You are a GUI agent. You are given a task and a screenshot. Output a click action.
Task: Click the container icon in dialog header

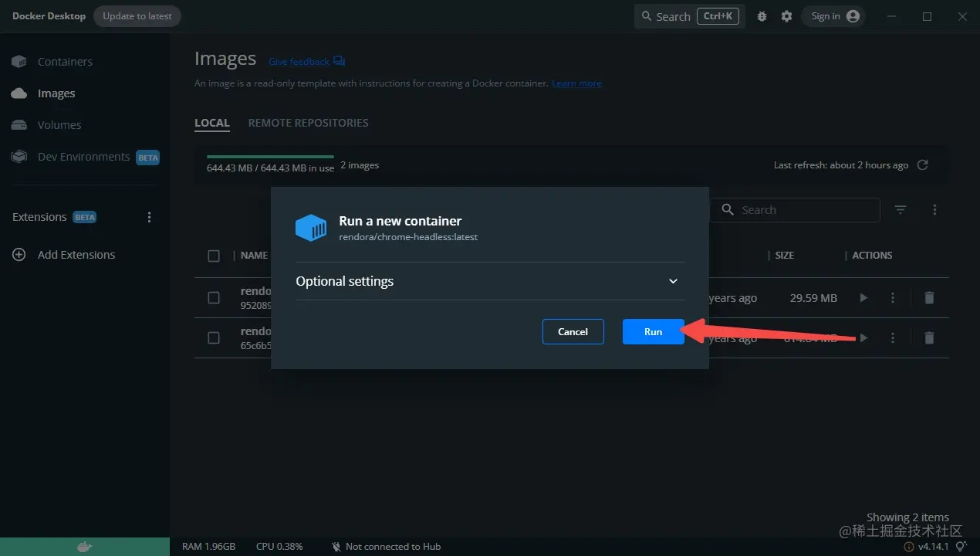[x=311, y=228]
